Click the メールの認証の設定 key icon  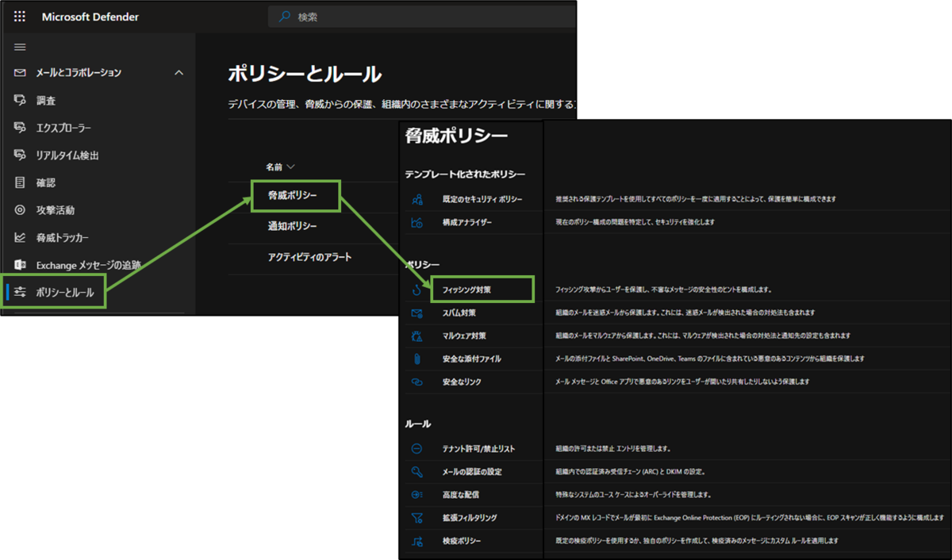[x=417, y=472]
